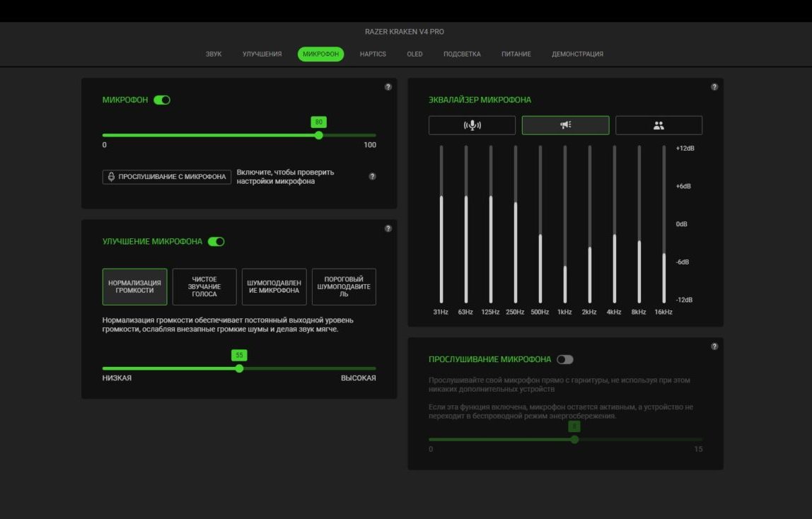Select the conference people EQ preset icon
812x519 pixels.
click(659, 125)
